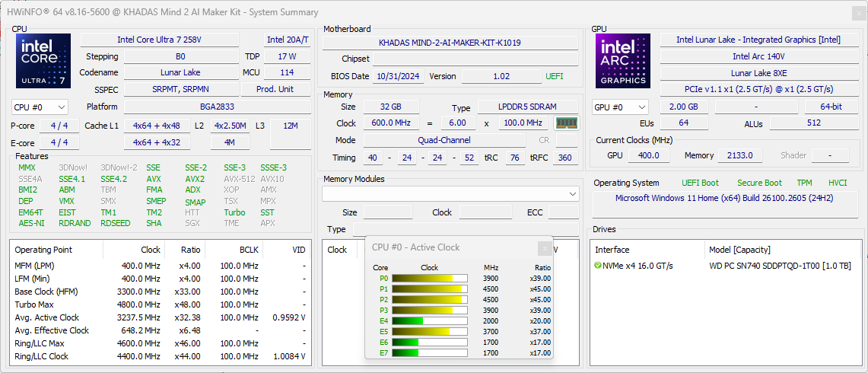868x373 pixels.
Task: Open the CPU #0 selector dropdown
Action: [x=40, y=107]
